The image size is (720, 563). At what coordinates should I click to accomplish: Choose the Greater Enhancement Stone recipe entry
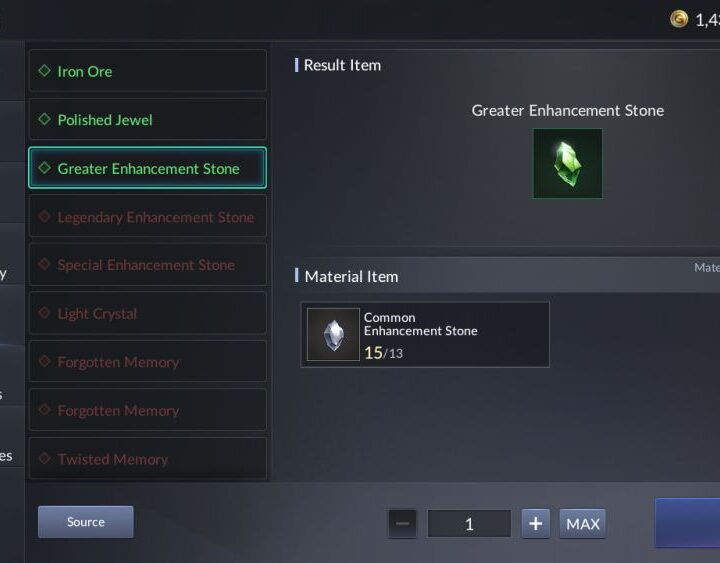tap(147, 168)
